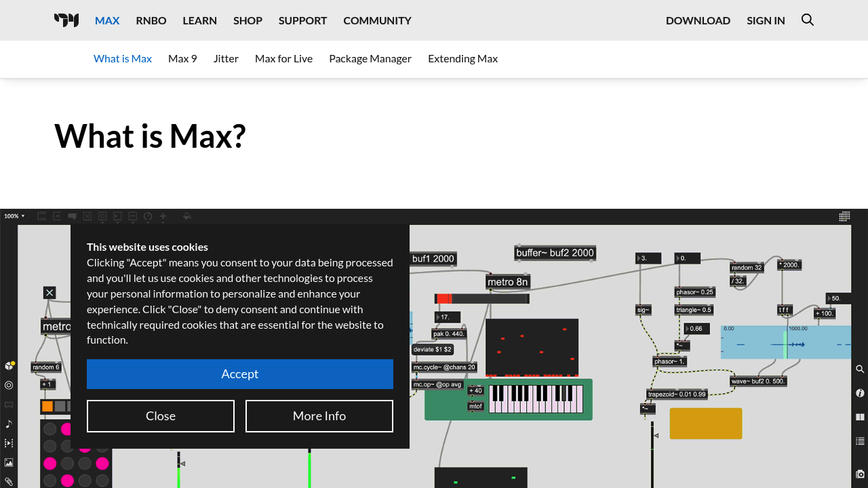This screenshot has width=868, height=488.
Task: Click the yellow panel in the patcher
Action: [705, 424]
